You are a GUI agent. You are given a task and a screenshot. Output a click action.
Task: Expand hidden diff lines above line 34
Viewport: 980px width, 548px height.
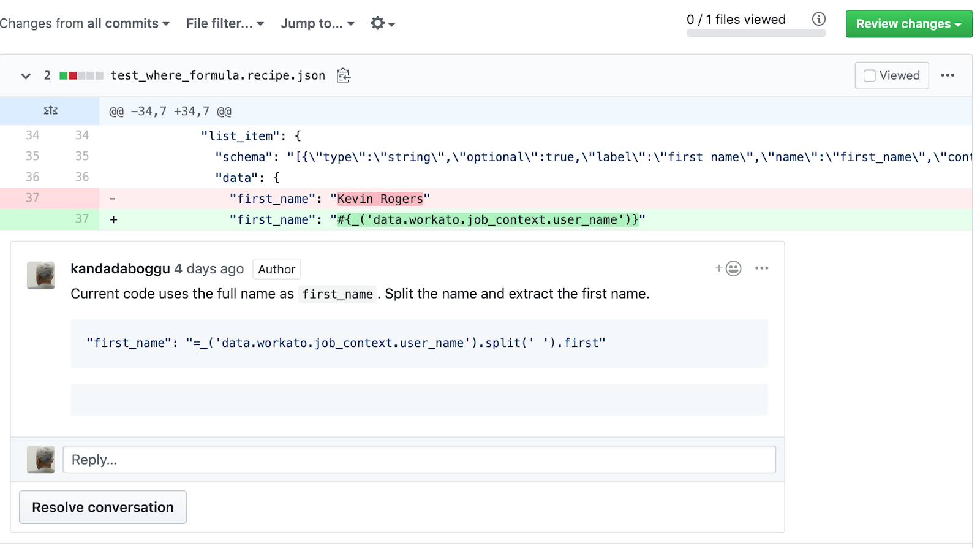[x=50, y=111]
